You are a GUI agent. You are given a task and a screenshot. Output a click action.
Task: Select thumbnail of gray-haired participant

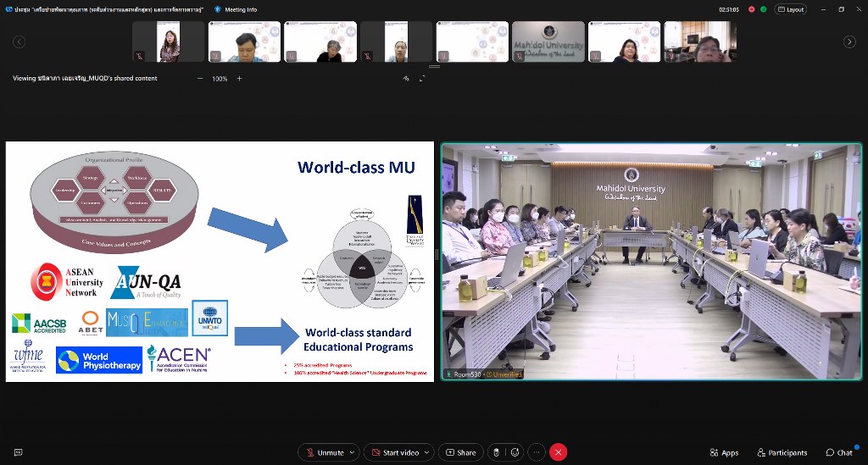tap(320, 42)
